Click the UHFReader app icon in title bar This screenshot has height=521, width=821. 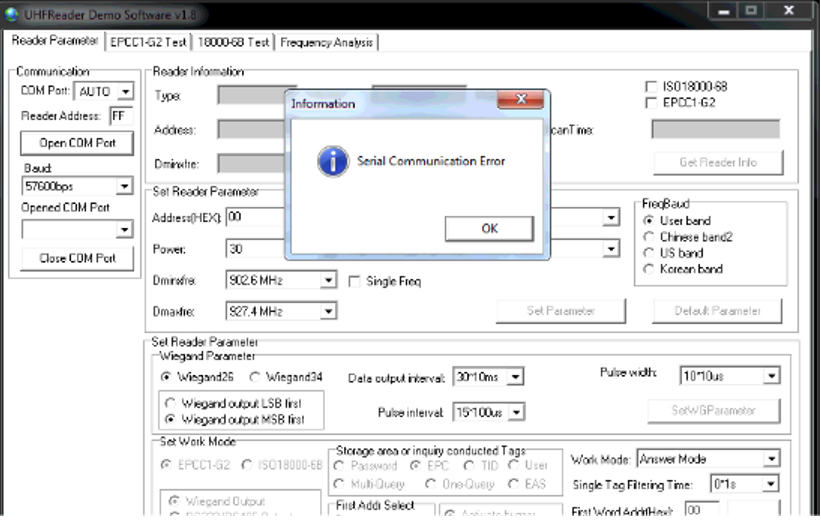point(11,13)
